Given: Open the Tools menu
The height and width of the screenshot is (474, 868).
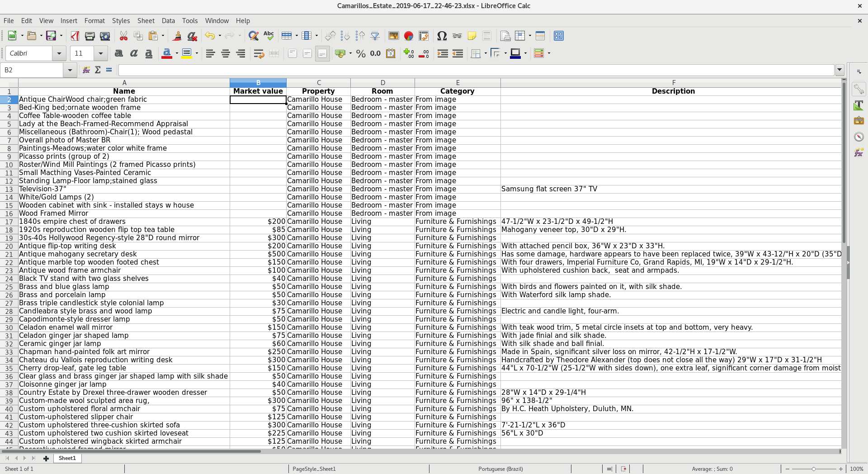Looking at the screenshot, I should 190,21.
